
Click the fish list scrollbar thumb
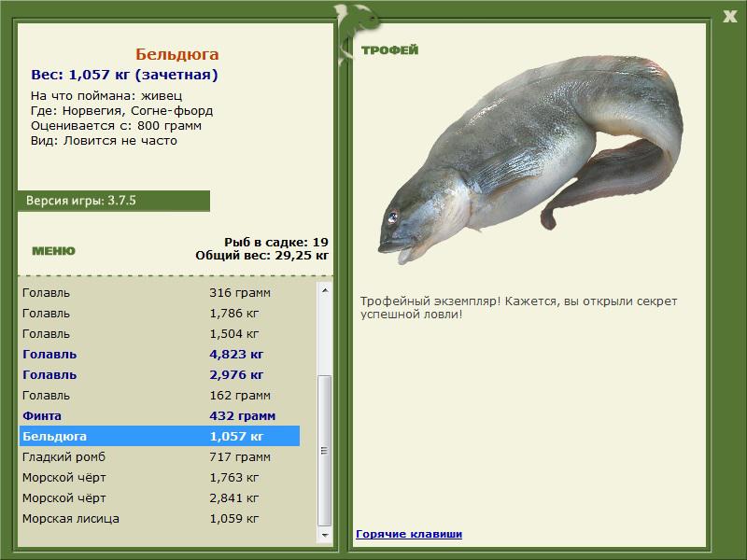[324, 451]
